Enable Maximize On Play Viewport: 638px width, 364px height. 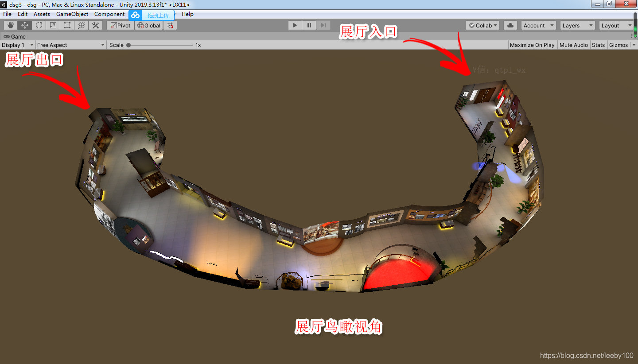pos(532,45)
